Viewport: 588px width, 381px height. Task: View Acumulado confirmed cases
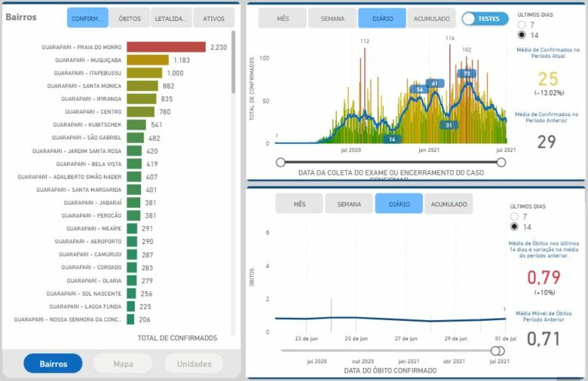[432, 19]
